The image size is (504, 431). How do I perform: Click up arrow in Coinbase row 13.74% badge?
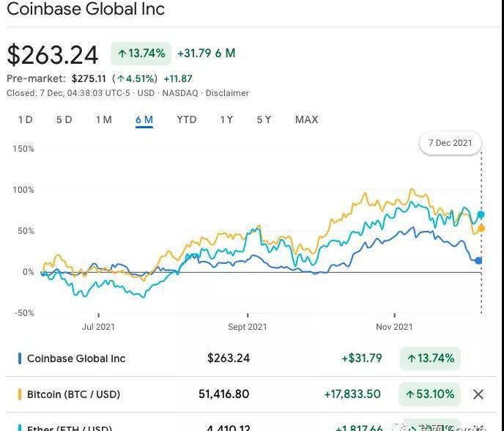[410, 358]
